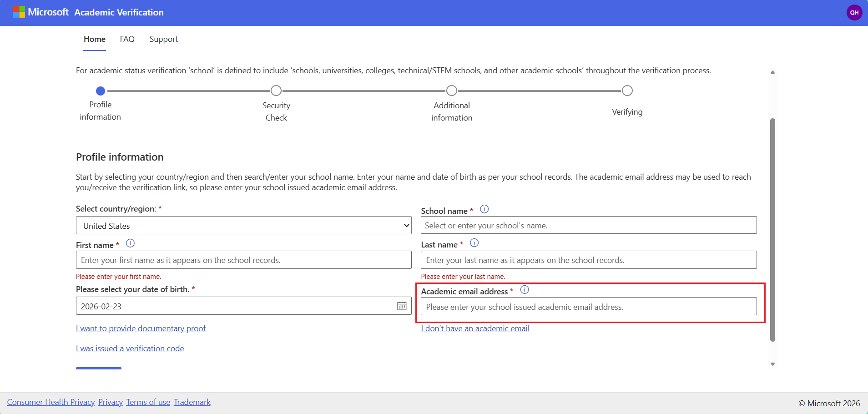Click 'Please select your date of birth.' label
This screenshot has height=414, width=868.
132,289
